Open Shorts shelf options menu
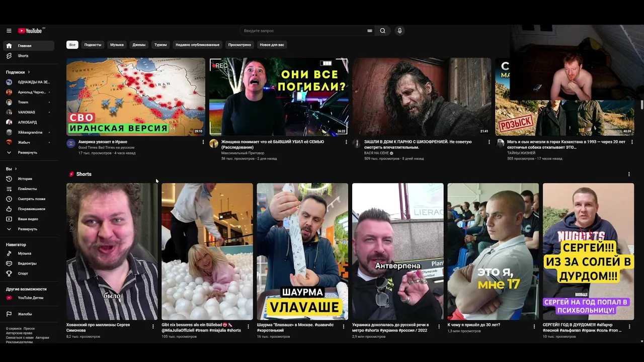The width and height of the screenshot is (644, 362). coord(629,174)
